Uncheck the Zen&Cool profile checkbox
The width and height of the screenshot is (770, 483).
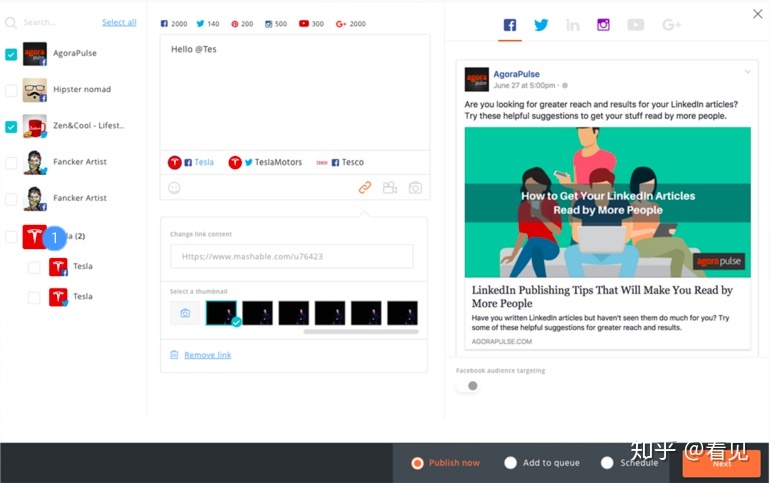(11, 127)
